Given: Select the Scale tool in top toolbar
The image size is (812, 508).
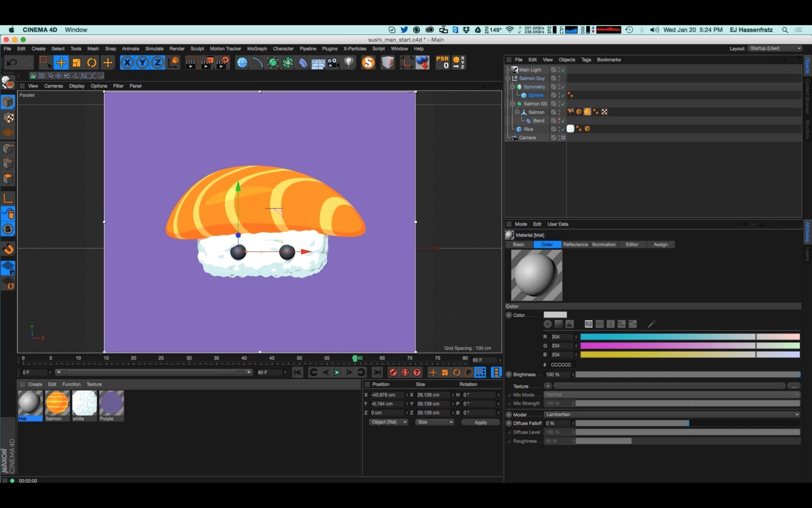Looking at the screenshot, I should pos(77,63).
